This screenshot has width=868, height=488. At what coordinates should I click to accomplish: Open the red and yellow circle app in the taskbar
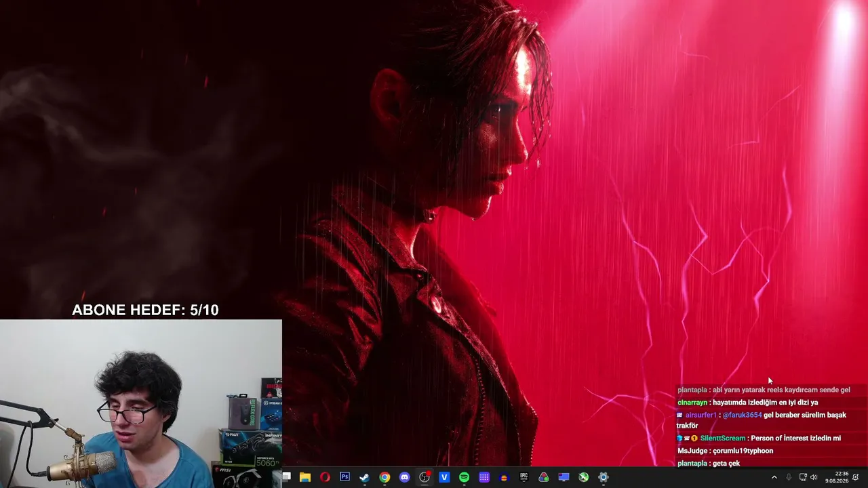pyautogui.click(x=504, y=477)
